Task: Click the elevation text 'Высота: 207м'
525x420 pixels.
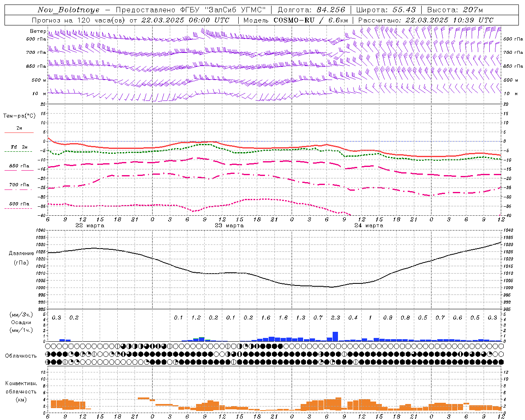Action: 455,10
